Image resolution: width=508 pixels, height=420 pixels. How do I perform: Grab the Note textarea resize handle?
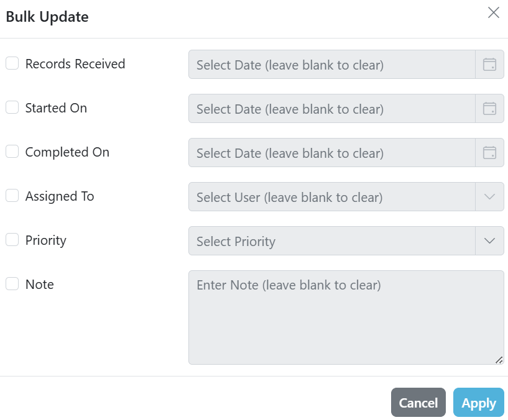click(x=499, y=360)
